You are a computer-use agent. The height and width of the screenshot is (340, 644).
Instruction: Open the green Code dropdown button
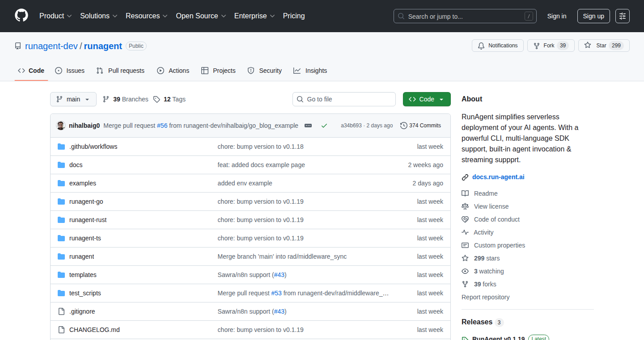[x=427, y=99]
